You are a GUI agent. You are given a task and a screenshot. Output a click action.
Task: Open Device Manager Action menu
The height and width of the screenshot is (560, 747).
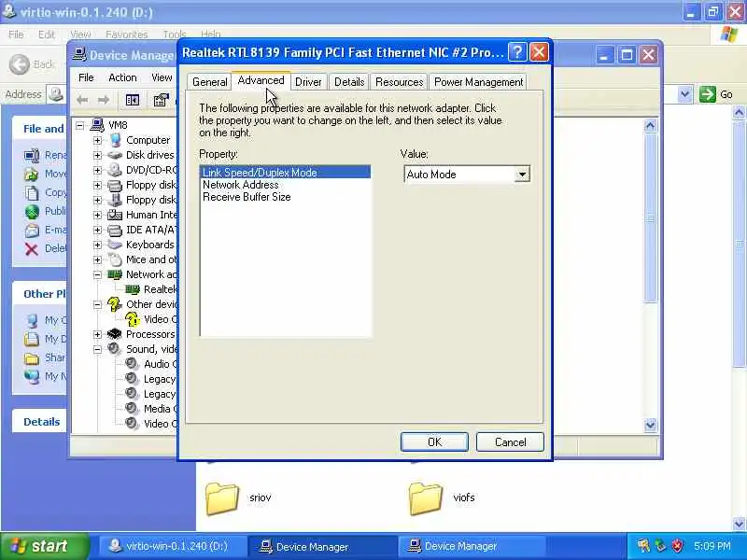(122, 77)
